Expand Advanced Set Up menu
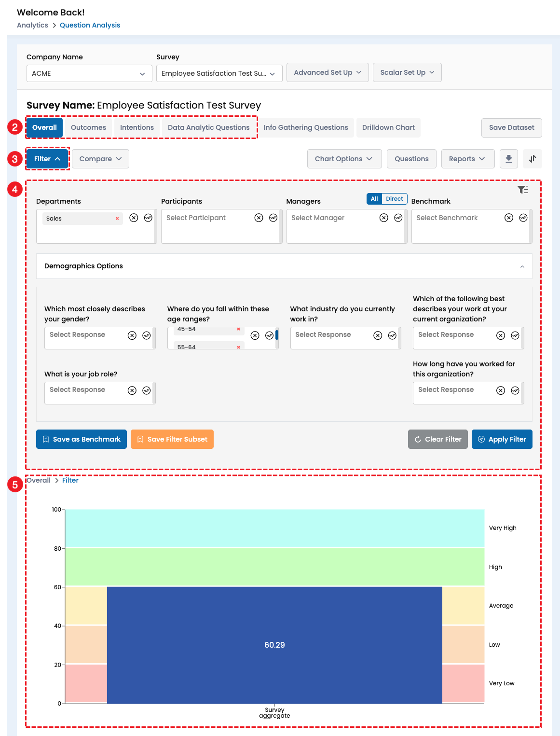The height and width of the screenshot is (736, 560). [x=328, y=72]
